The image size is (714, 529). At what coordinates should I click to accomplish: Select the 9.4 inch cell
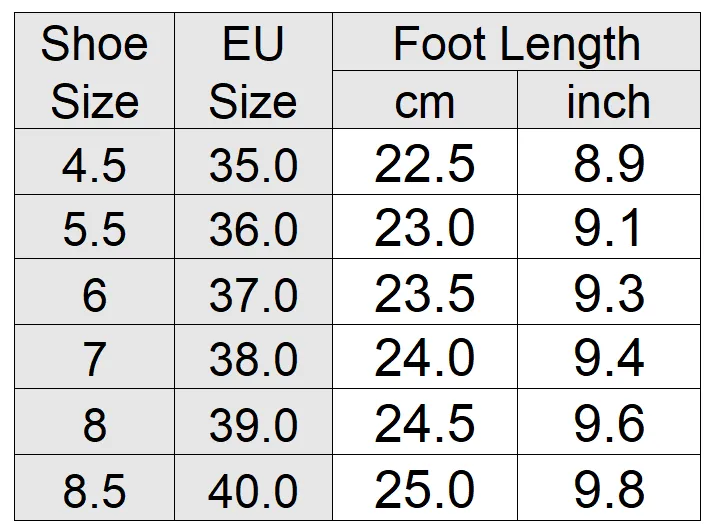609,356
